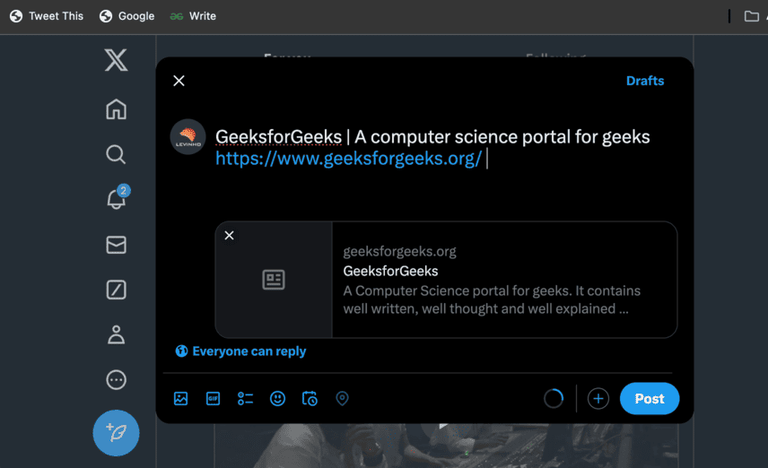Open Messages envelope icon
This screenshot has height=468, width=768.
pyautogui.click(x=116, y=245)
